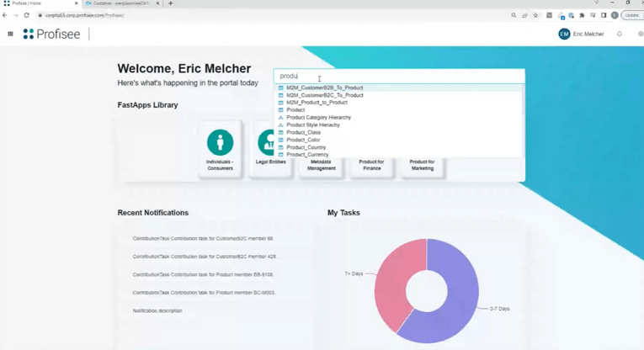Click the FastApps Library heading
This screenshot has height=350, width=644.
click(x=147, y=105)
